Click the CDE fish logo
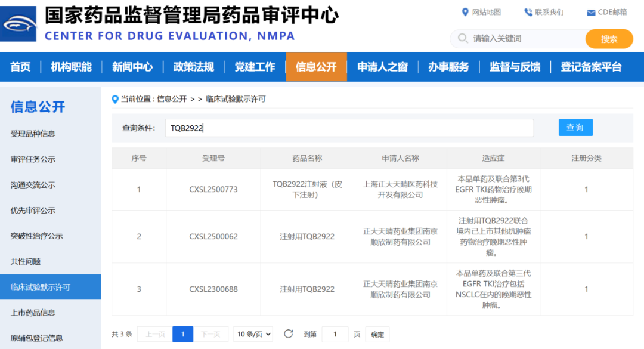Image resolution: width=644 pixels, height=349 pixels. pos(18,24)
